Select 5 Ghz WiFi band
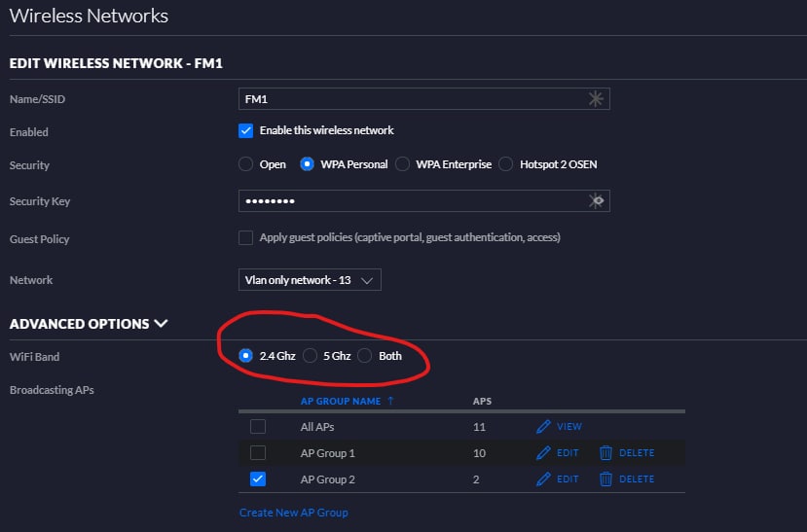Viewport: 807px width, 532px height. tap(310, 356)
